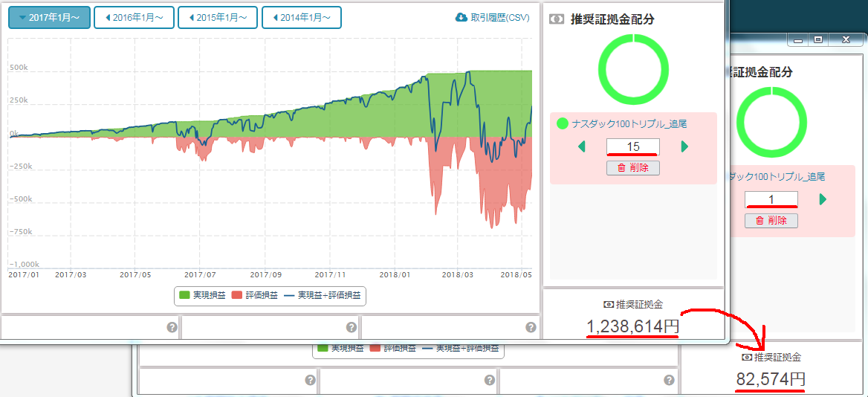Viewport: 868px width, 397px height.
Task: Click the middle help question mark in front window
Action: tap(351, 327)
